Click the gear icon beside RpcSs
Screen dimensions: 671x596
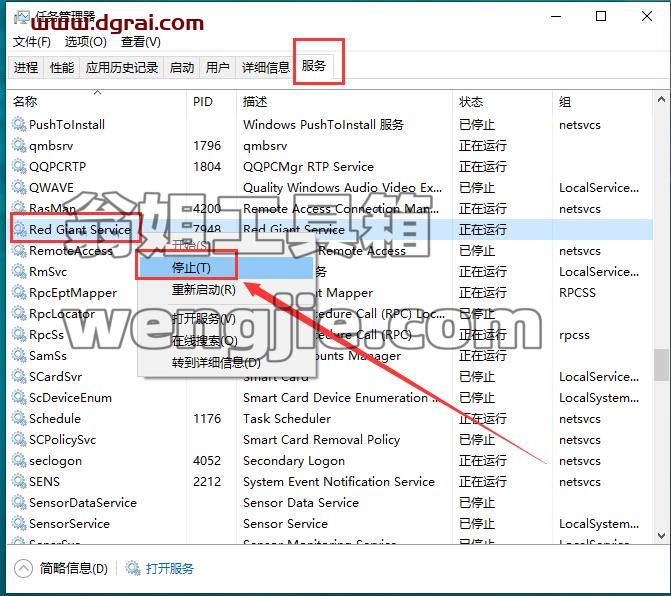coord(19,334)
